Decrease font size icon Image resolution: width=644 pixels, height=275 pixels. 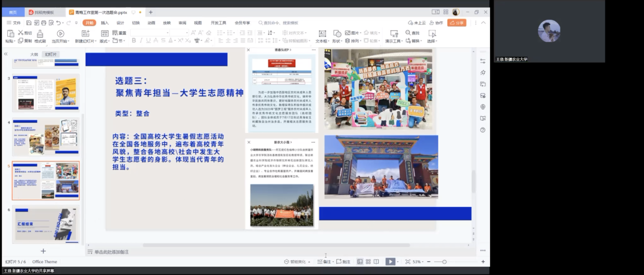click(201, 33)
